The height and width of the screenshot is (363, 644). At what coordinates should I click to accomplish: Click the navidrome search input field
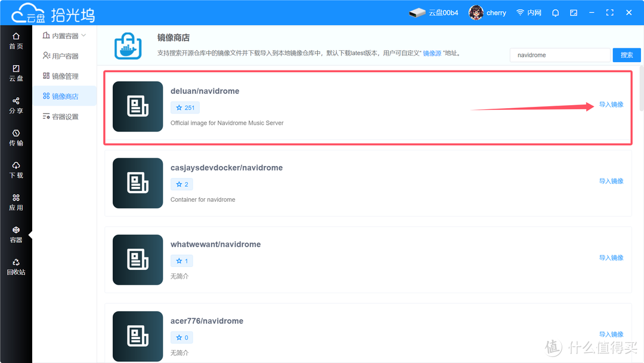[x=559, y=54]
